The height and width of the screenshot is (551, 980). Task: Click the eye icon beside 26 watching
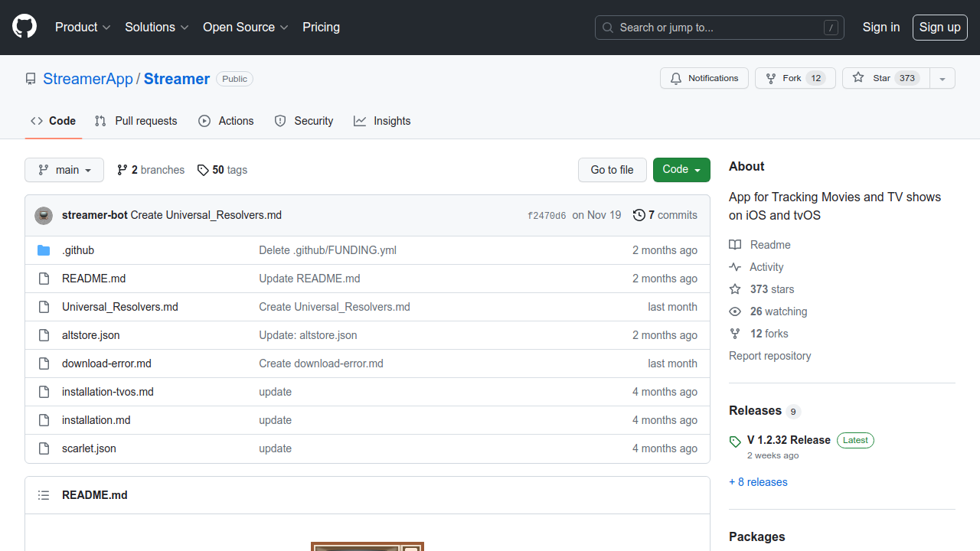point(735,311)
